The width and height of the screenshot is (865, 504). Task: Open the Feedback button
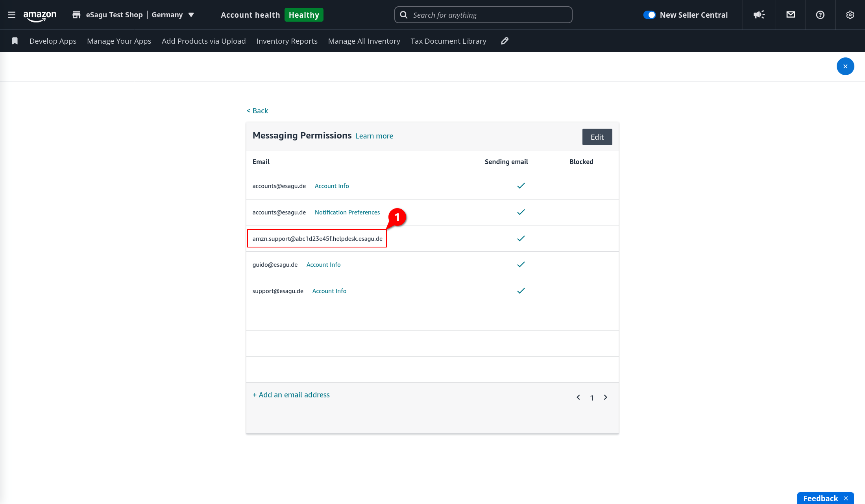tap(821, 498)
